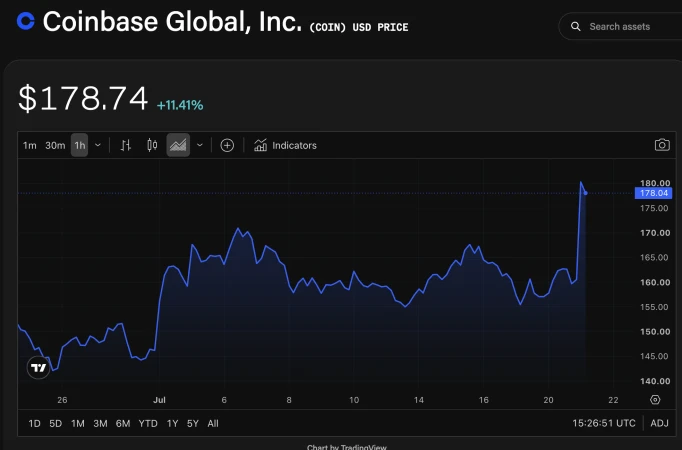Screen dimensions: 682x450
Task: Click the $178.74 price text
Action: pos(83,99)
